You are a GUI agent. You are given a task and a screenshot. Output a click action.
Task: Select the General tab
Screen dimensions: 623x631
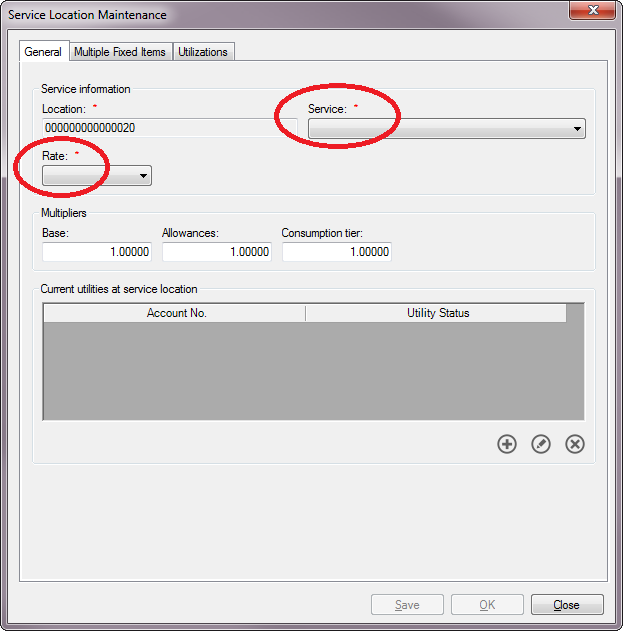click(x=43, y=52)
